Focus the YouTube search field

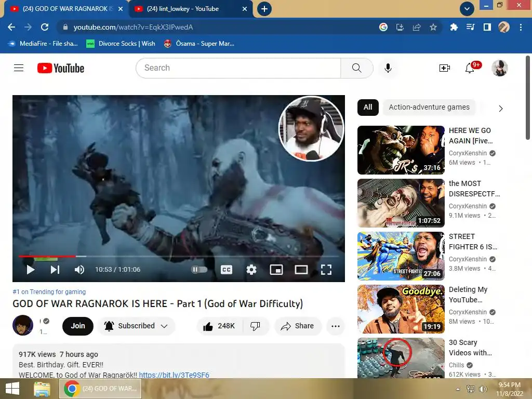238,68
